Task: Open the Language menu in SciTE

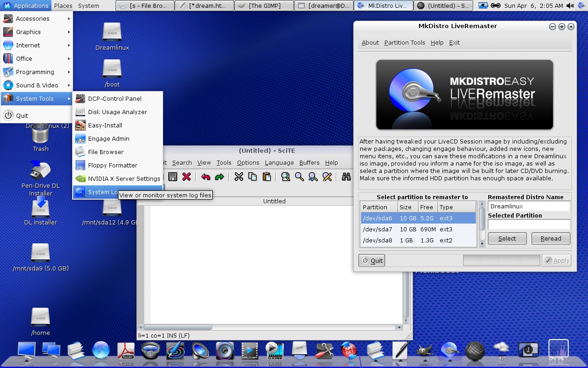Action: (279, 162)
